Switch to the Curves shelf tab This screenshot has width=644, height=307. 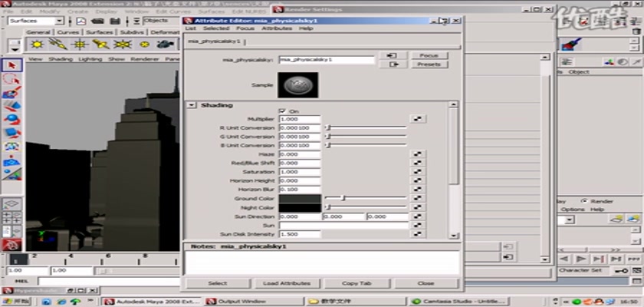(x=68, y=32)
